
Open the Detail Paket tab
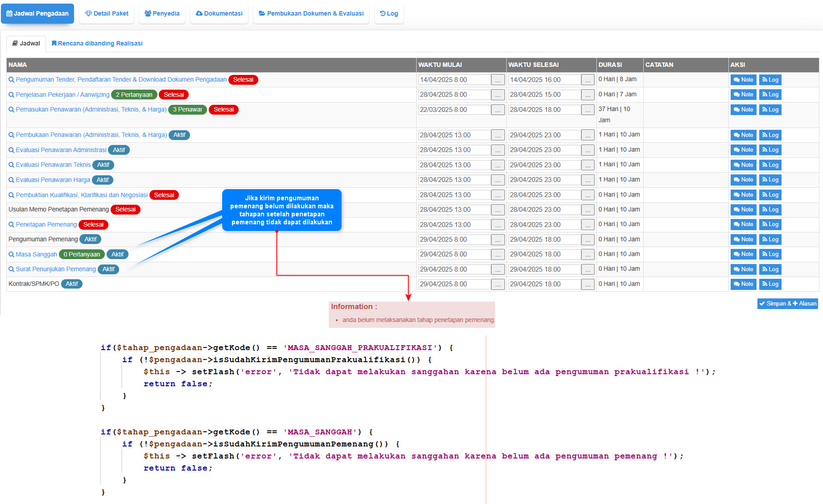(107, 13)
